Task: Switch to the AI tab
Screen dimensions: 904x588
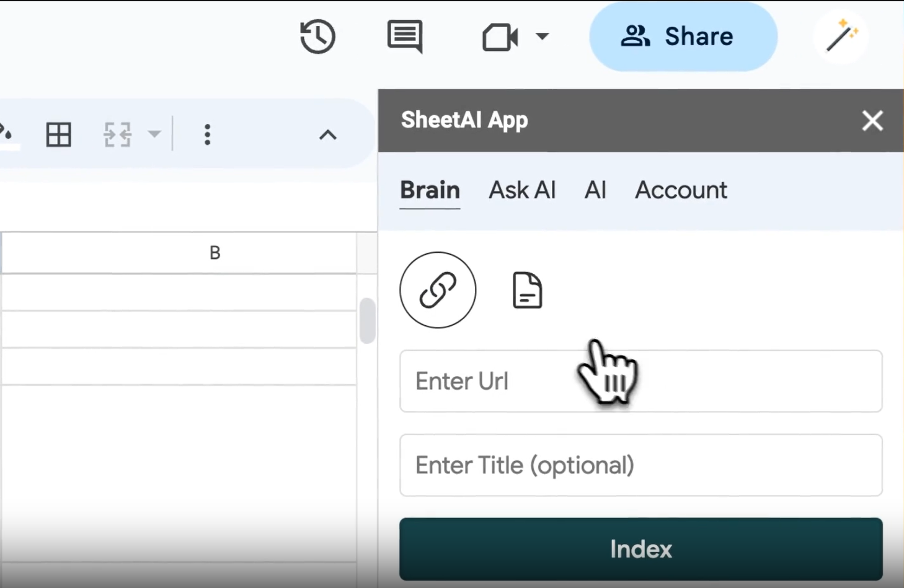Action: [x=595, y=190]
